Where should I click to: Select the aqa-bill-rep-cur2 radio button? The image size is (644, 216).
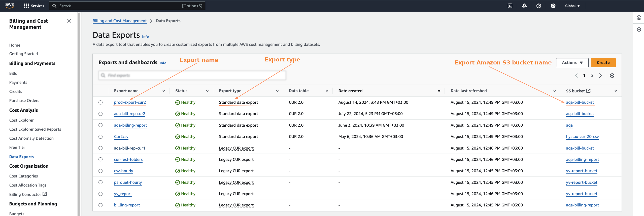[x=100, y=114]
